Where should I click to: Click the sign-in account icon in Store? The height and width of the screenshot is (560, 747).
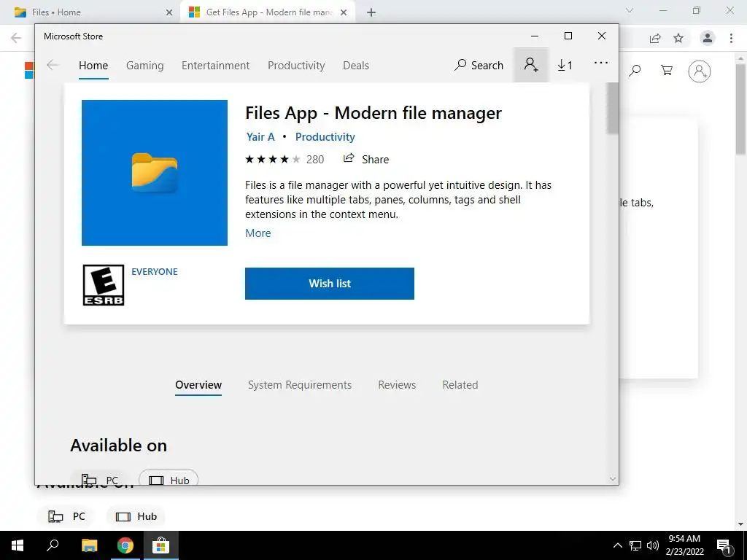click(531, 65)
